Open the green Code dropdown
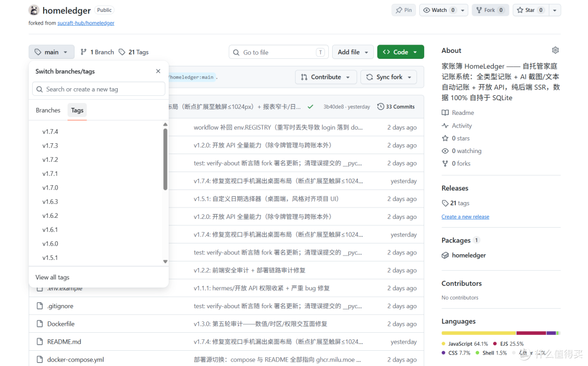This screenshot has height=366, width=588. click(x=401, y=52)
